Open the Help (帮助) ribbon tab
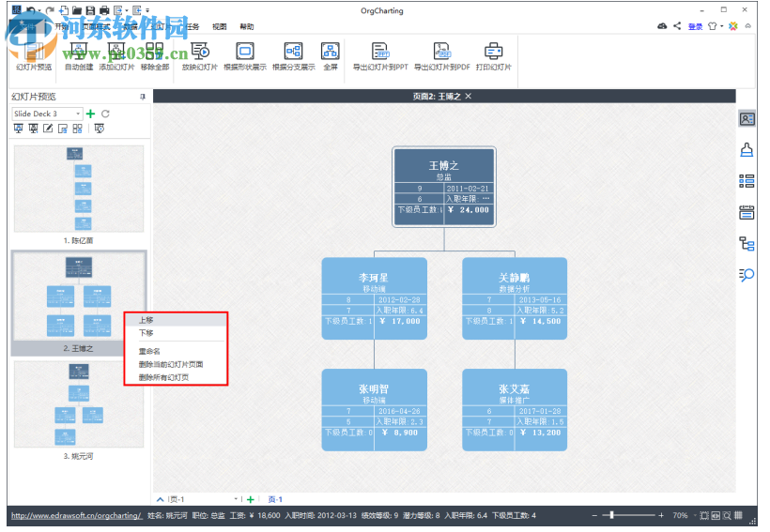The width and height of the screenshot is (770, 532). [247, 26]
